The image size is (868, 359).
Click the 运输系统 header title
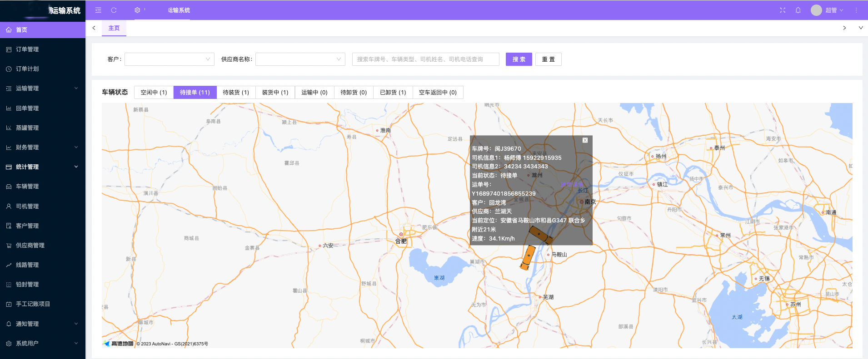179,10
